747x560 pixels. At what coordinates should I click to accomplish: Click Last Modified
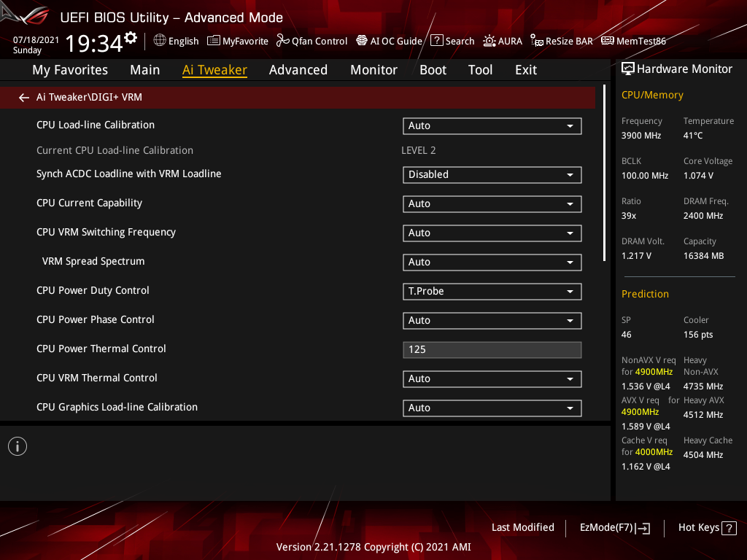522,527
